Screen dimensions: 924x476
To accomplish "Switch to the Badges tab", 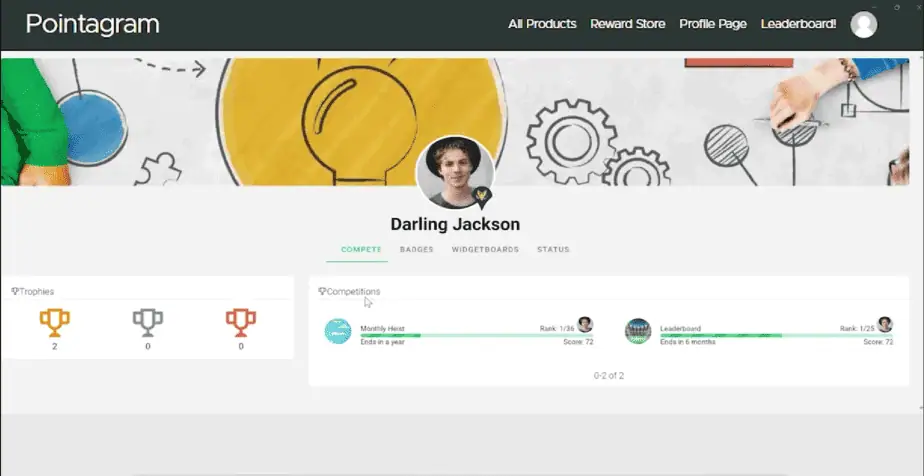I will pyautogui.click(x=417, y=249).
